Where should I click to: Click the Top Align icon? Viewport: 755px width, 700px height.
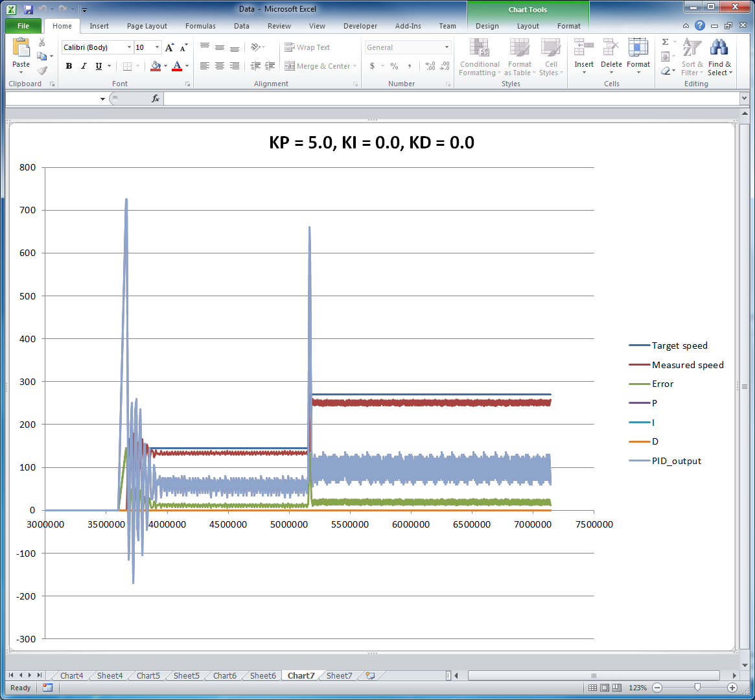(205, 47)
